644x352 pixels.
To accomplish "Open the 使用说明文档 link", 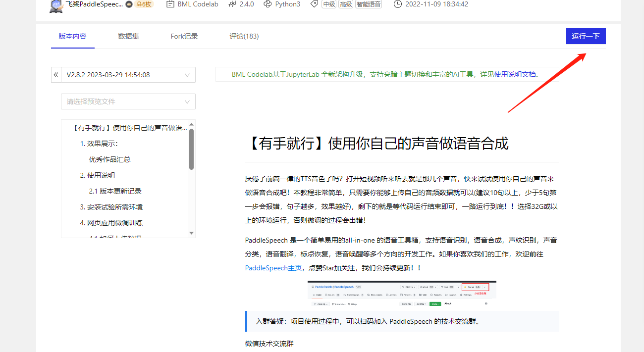I will pos(515,74).
